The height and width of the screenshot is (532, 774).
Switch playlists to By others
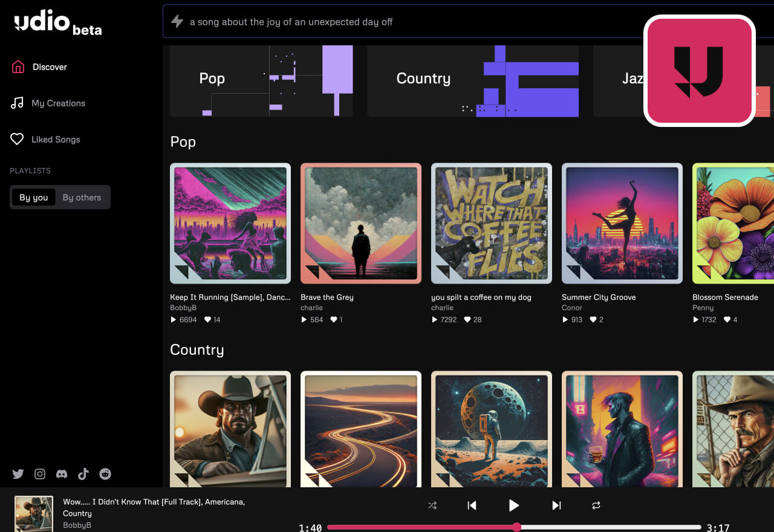pos(82,198)
